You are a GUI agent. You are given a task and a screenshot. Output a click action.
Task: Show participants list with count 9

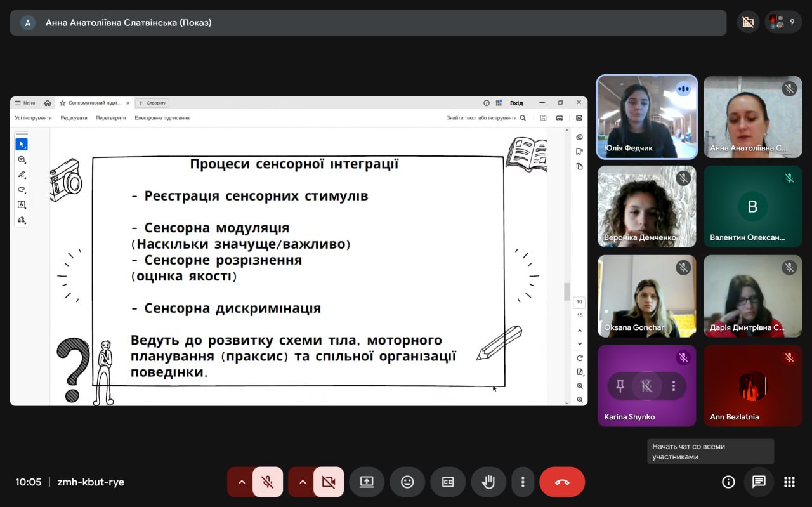tap(783, 22)
